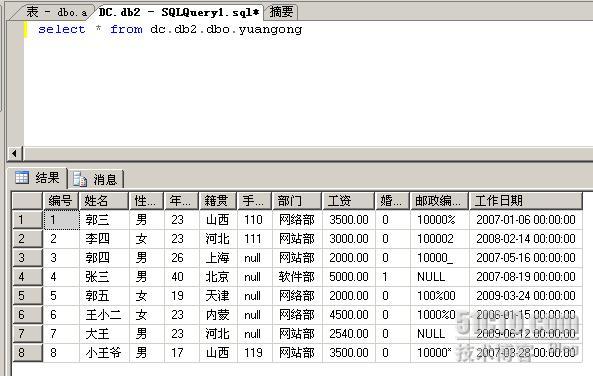The image size is (593, 376).
Task: Click the 编号 column header
Action: tap(61, 201)
